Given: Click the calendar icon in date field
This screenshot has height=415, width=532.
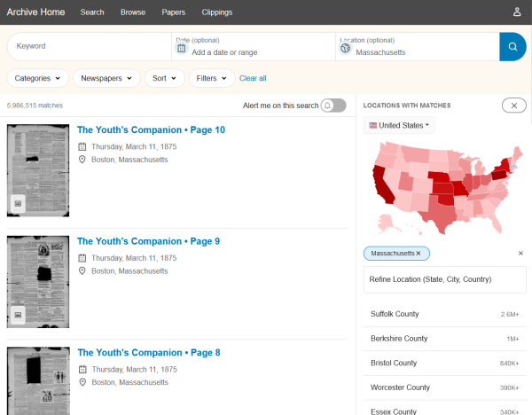Looking at the screenshot, I should pos(182,48).
